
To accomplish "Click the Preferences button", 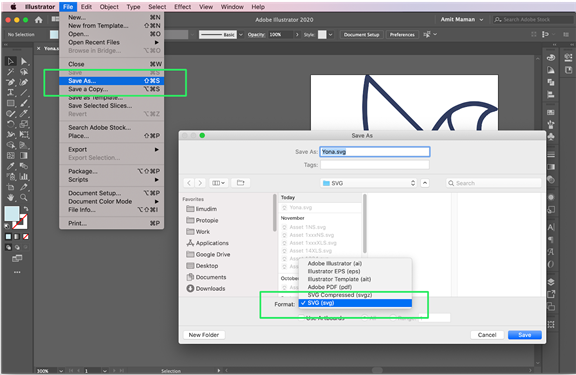I will pyautogui.click(x=402, y=35).
